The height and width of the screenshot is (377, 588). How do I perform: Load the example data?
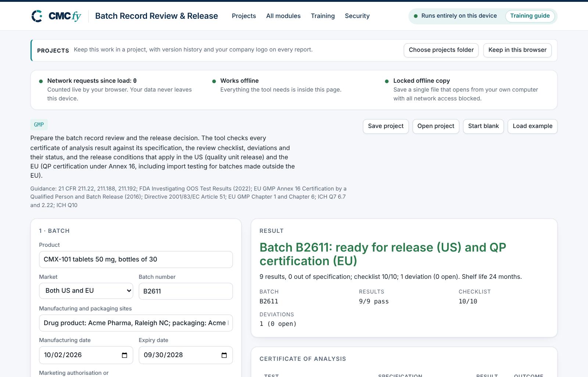tap(533, 126)
